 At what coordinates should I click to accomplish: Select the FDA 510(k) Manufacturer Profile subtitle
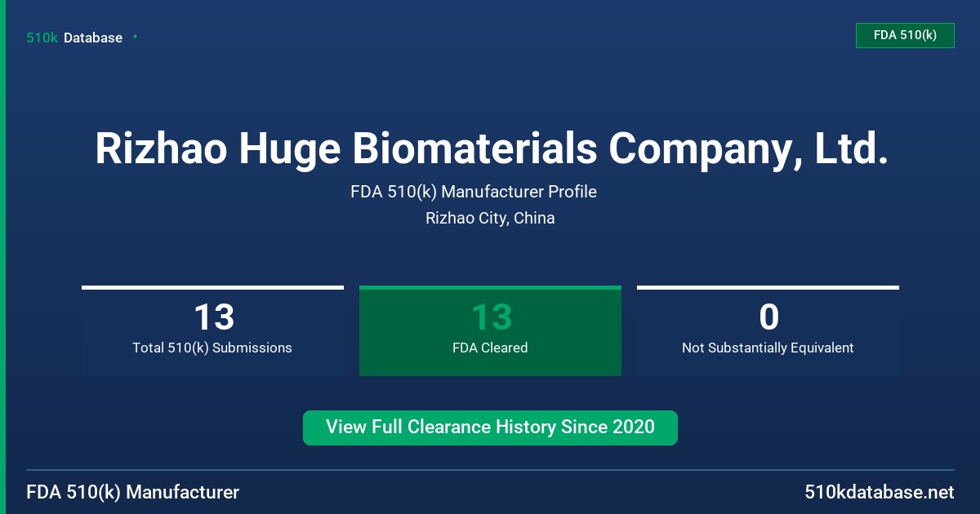coord(474,192)
